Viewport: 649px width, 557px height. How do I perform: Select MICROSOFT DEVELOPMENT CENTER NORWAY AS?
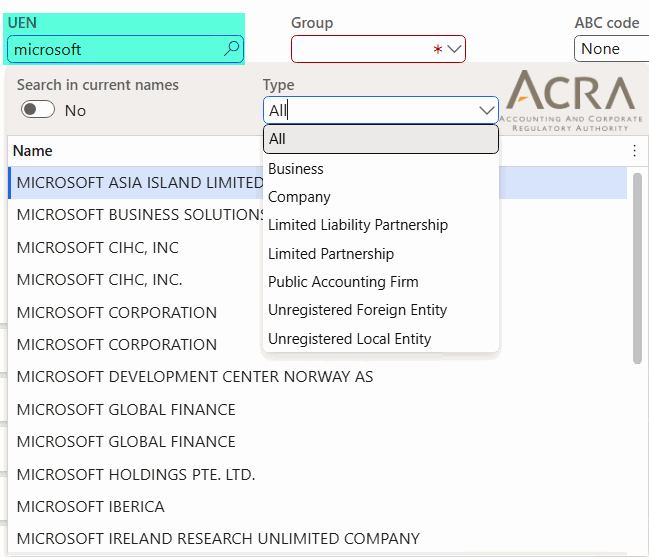[317, 377]
